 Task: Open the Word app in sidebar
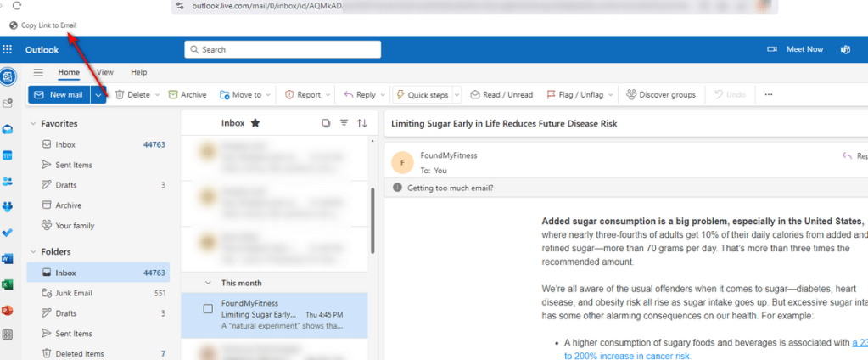8,258
